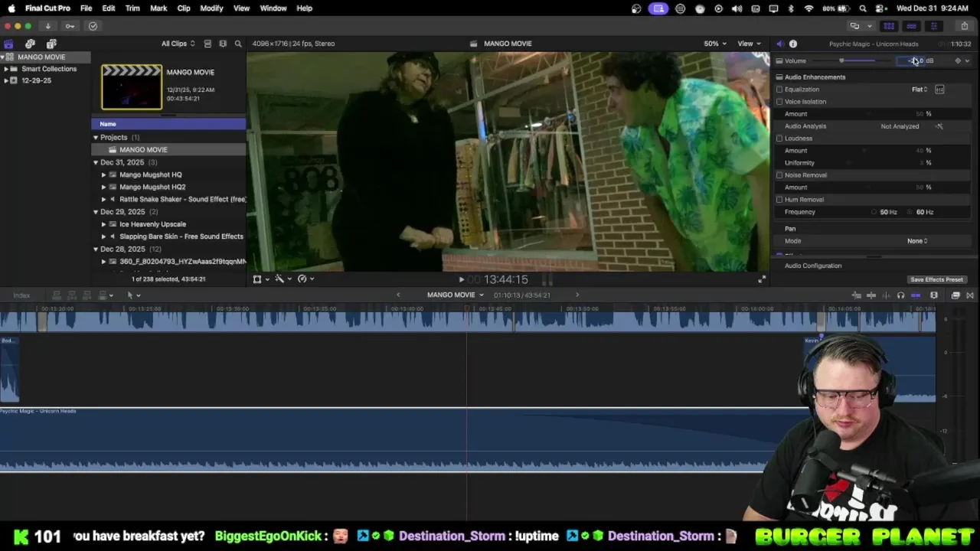Screen dimensions: 980x551
Task: Open the Edit menu
Action: (109, 8)
